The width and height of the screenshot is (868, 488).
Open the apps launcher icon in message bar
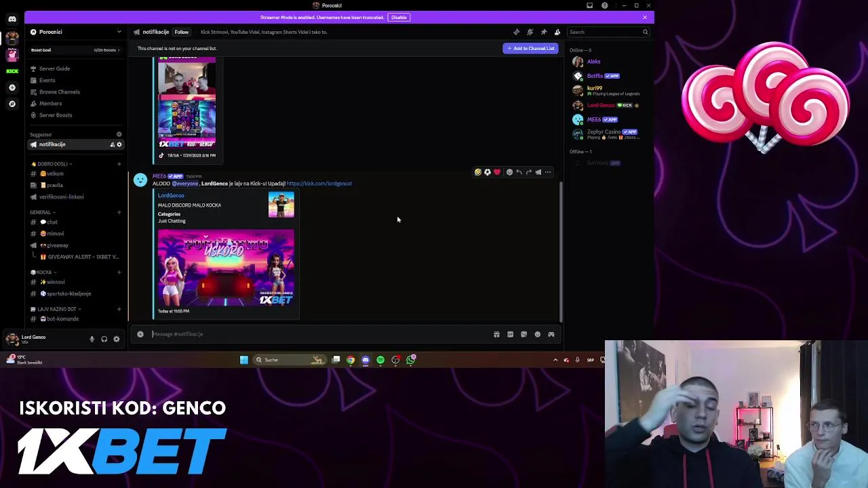tap(551, 334)
